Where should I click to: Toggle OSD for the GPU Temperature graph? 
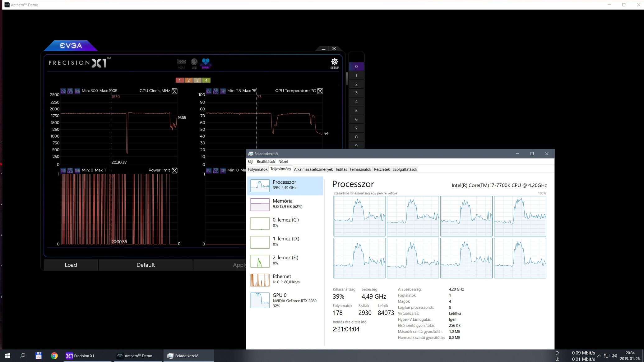tap(209, 91)
